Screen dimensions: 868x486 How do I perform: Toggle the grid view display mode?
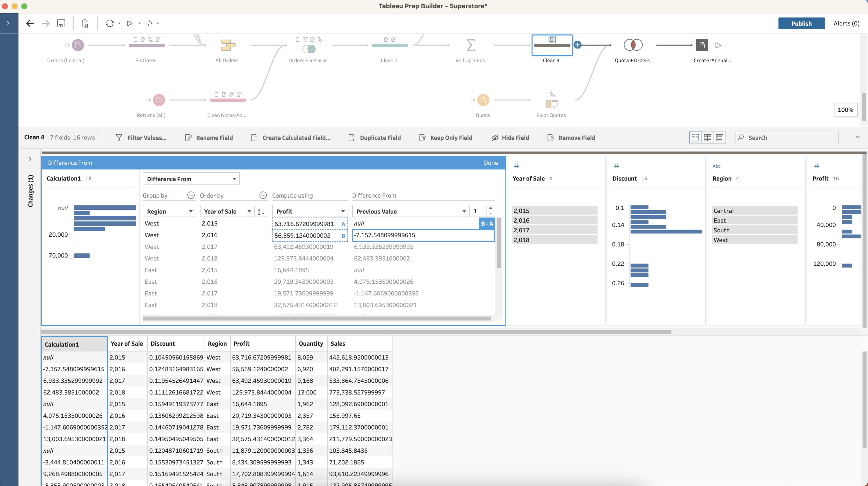[707, 138]
